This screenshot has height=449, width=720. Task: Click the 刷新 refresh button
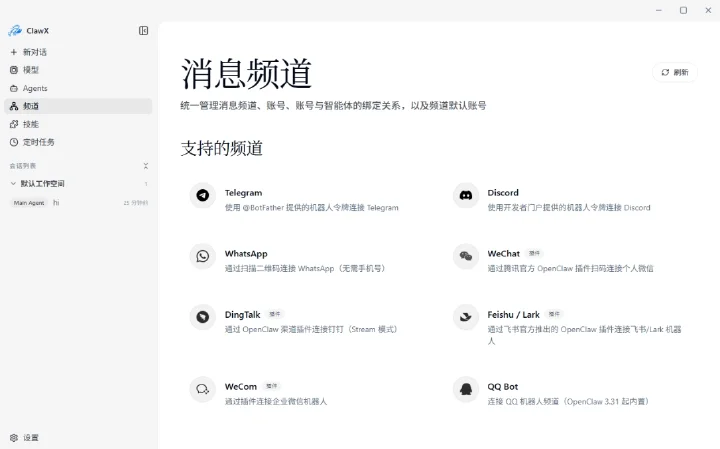pos(675,72)
